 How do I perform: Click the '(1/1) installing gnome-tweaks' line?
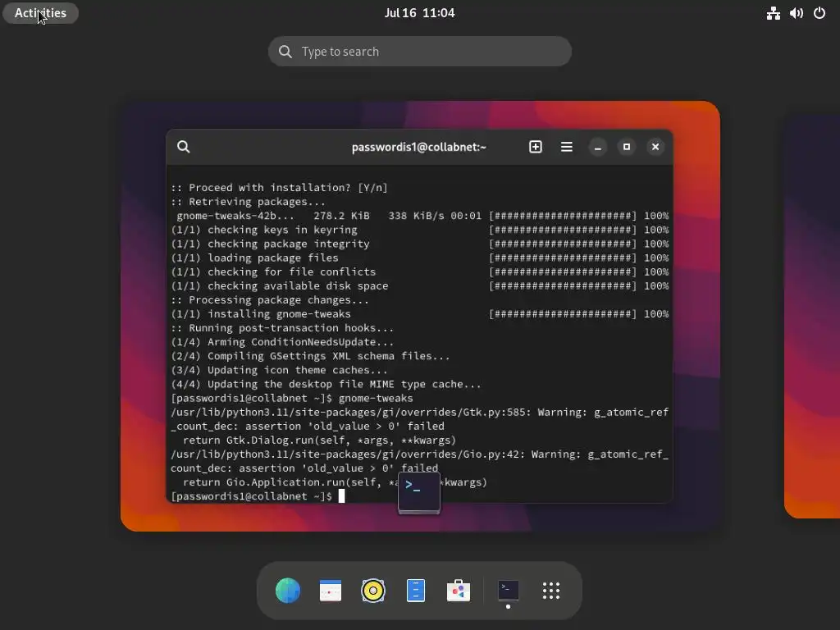[261, 314]
